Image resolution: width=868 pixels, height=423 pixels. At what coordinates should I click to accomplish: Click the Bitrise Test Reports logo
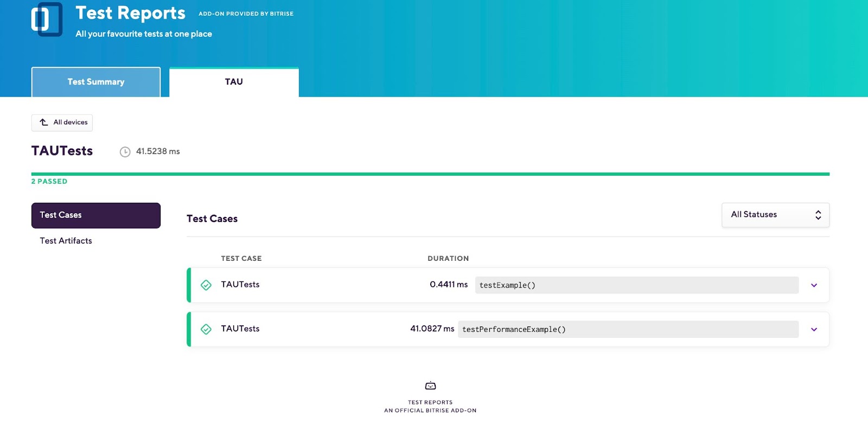coord(47,20)
